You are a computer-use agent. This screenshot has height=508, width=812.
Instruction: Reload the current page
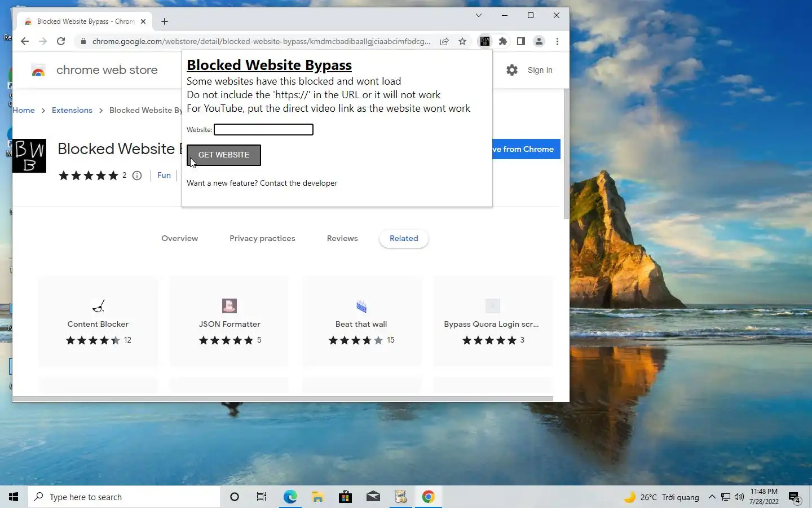coord(61,41)
